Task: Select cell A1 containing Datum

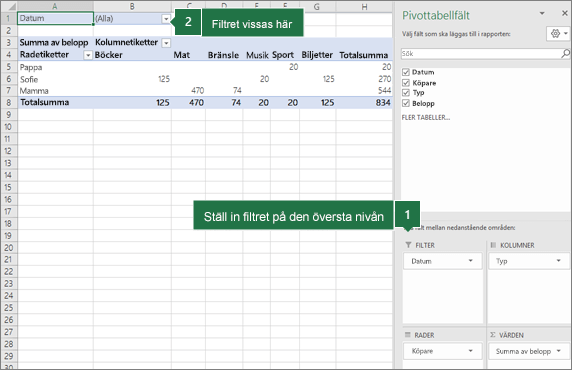Action: pyautogui.click(x=55, y=18)
